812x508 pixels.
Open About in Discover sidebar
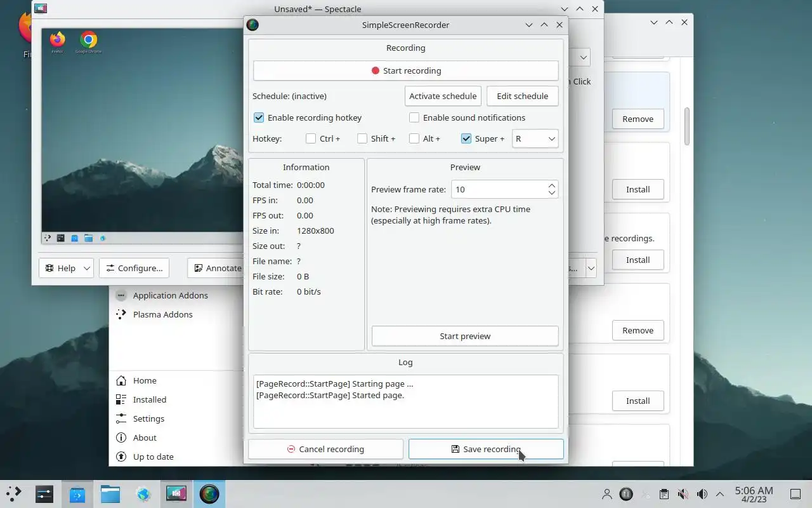pos(145,438)
